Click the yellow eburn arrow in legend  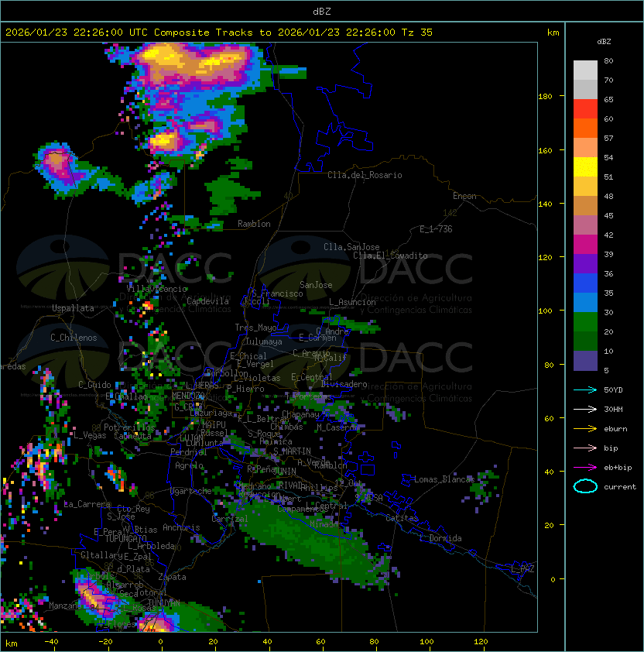point(585,429)
